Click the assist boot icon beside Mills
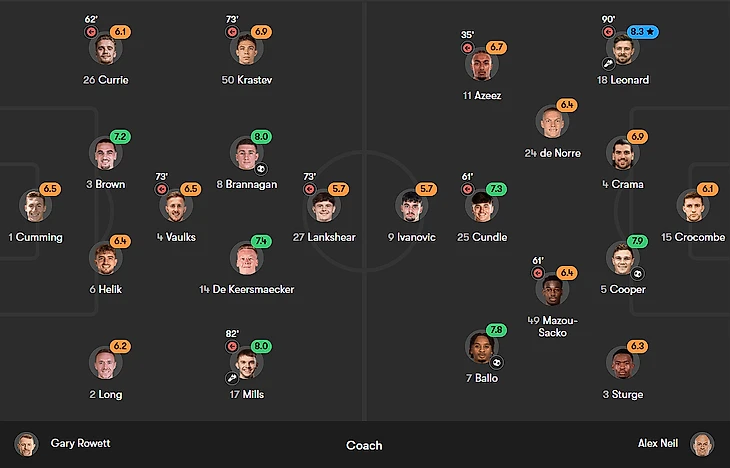Screen dimensions: 730x468 (230, 379)
